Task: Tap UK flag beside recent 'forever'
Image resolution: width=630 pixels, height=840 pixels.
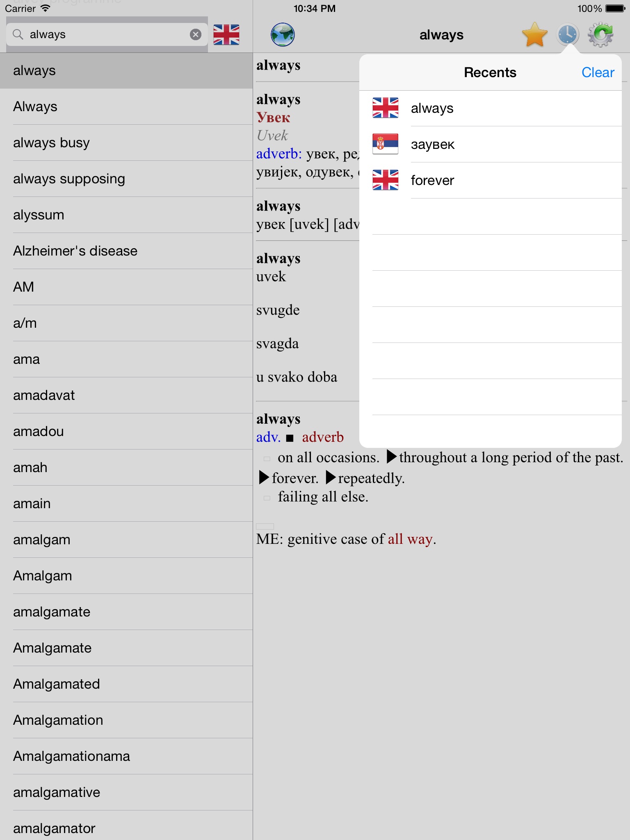Action: pos(385,180)
